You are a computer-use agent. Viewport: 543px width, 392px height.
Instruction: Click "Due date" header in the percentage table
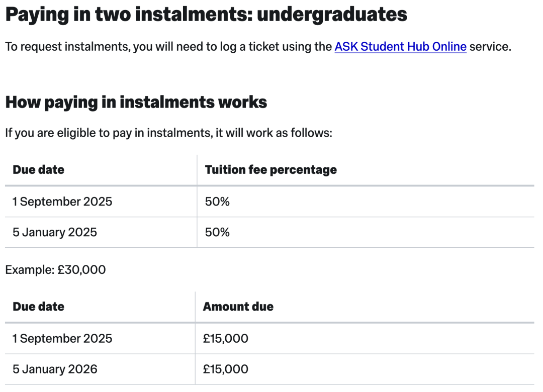click(39, 170)
